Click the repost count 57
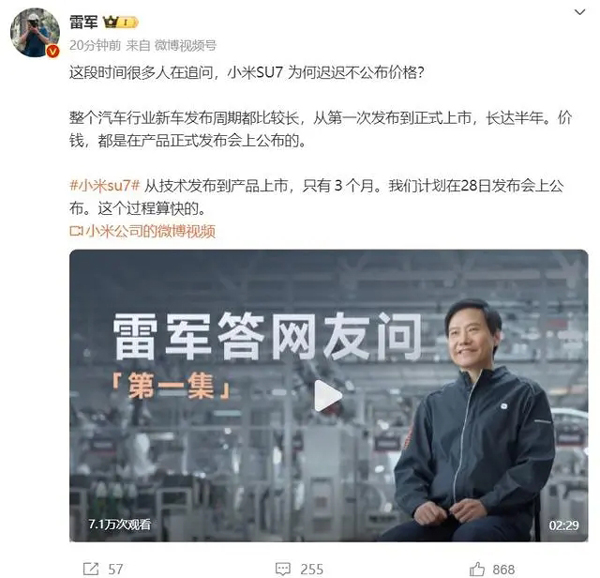600x578 pixels. [x=116, y=569]
